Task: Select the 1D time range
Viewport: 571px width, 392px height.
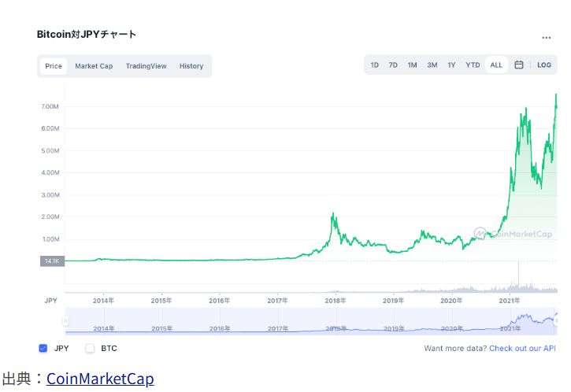Action: 375,65
